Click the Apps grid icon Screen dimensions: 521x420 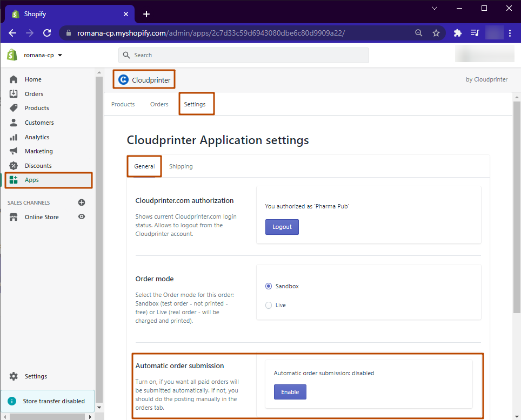pyautogui.click(x=14, y=180)
